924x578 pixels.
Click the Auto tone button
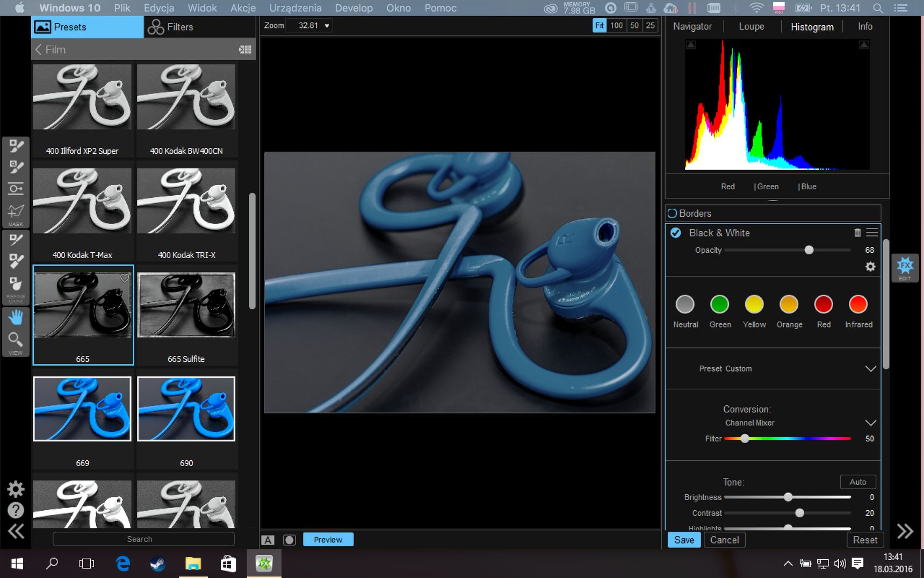click(857, 482)
